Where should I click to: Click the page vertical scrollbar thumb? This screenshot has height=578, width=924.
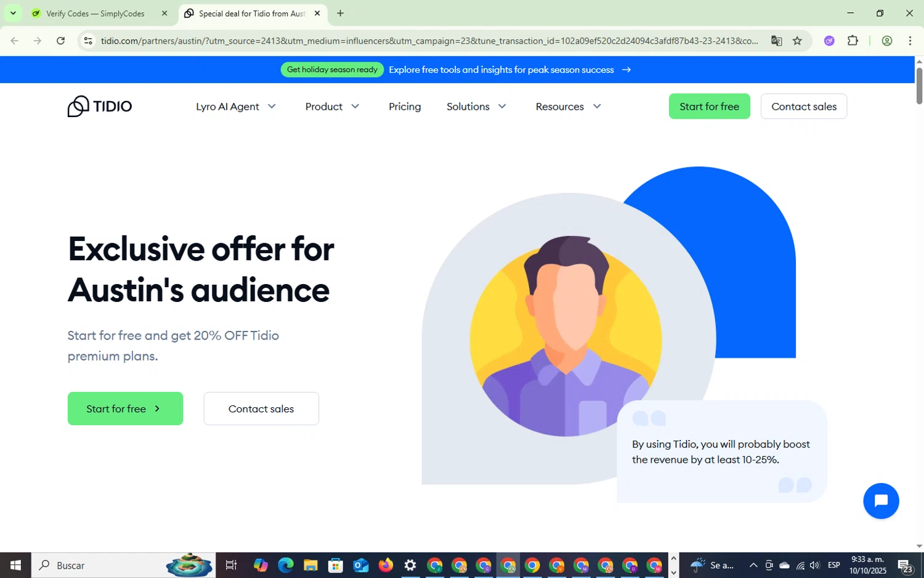tap(919, 86)
